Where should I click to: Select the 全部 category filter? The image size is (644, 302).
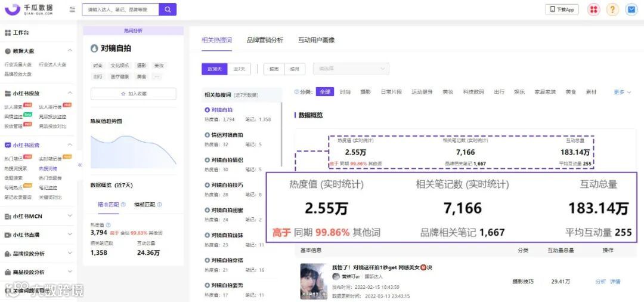tap(325, 92)
